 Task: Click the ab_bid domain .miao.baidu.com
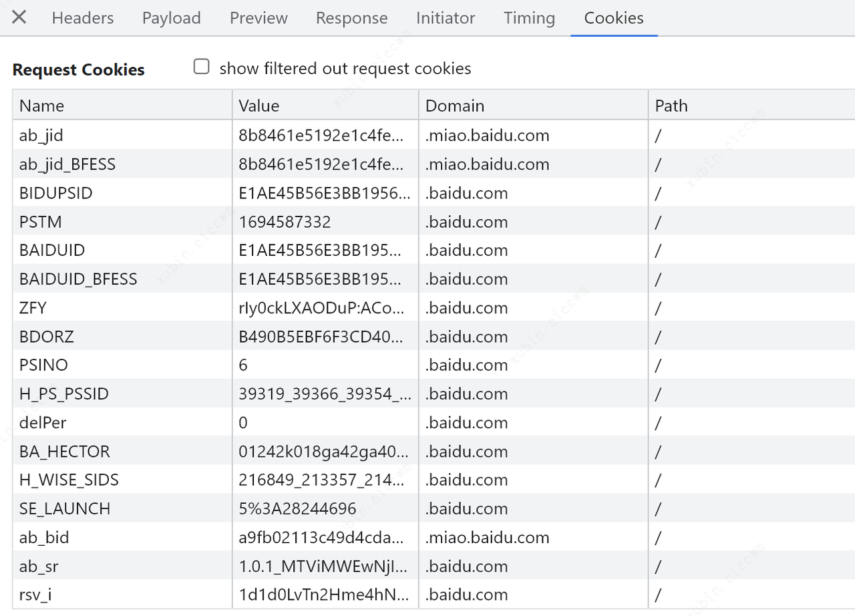[x=487, y=537]
